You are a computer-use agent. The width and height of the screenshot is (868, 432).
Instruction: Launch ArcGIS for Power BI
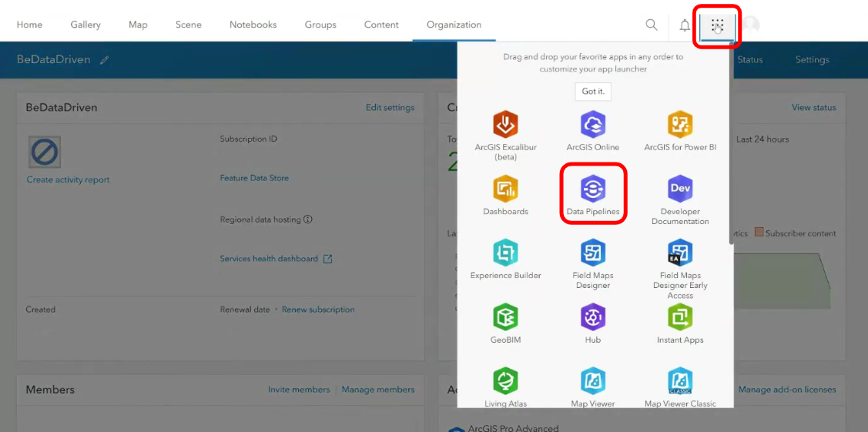[x=680, y=132]
